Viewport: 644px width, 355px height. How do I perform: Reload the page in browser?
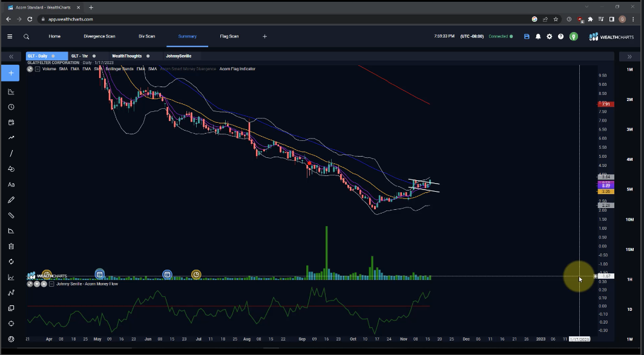click(30, 19)
